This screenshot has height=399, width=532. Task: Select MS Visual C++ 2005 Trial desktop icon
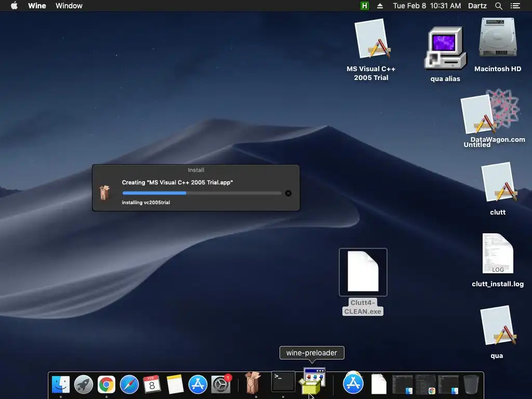tap(372, 39)
